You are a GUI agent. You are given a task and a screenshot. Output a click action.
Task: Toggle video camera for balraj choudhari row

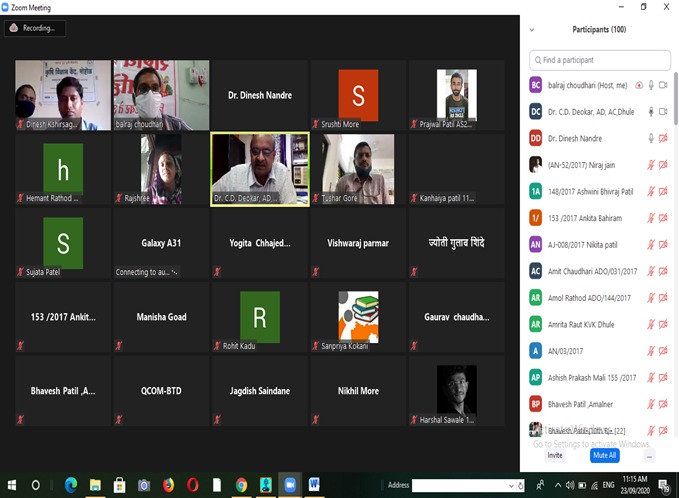tap(663, 85)
